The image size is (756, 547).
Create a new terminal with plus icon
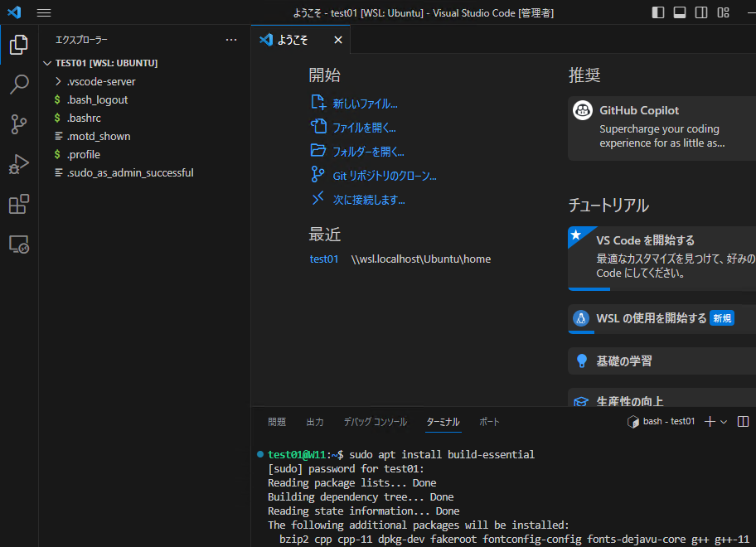[x=710, y=422]
